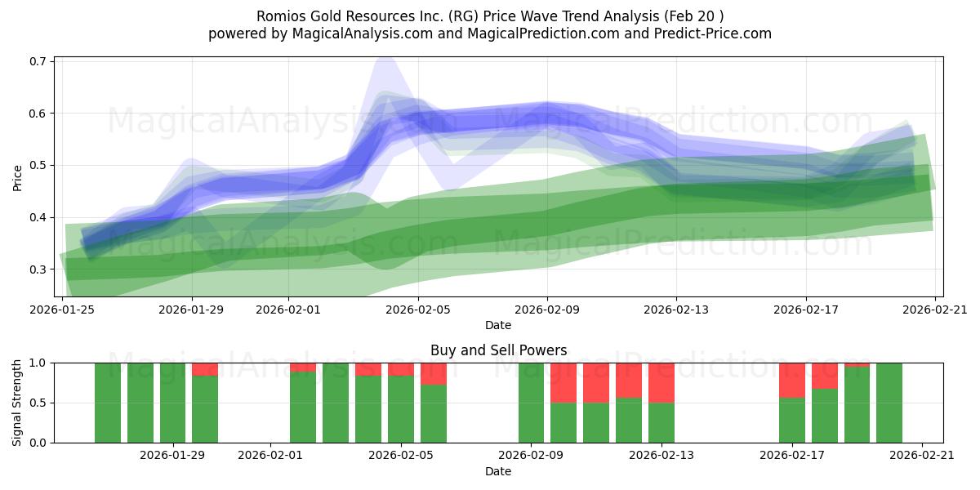
Task: Click the "2026-02-01" date tick on the price chart
Action: tap(288, 310)
